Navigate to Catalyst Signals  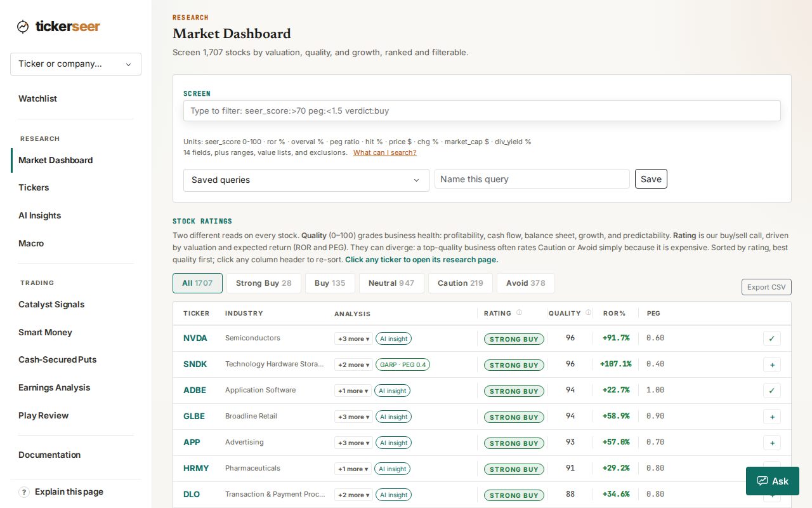point(51,304)
